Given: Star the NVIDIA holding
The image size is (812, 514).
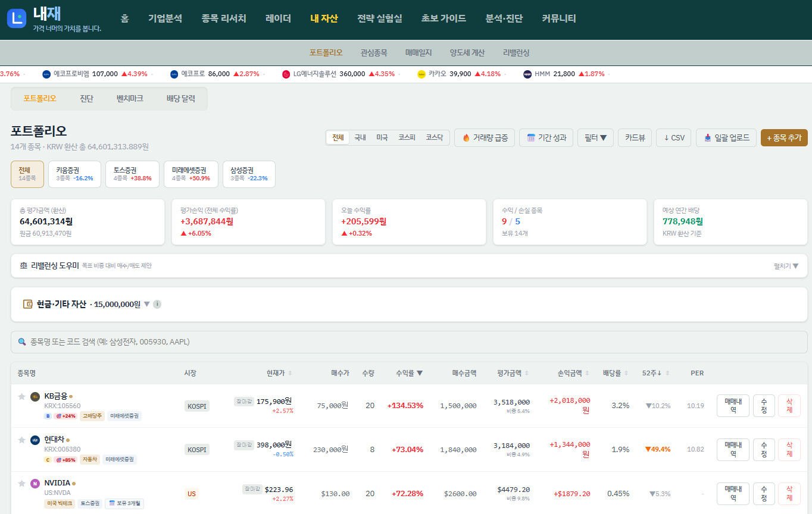Looking at the screenshot, I should click(x=21, y=483).
